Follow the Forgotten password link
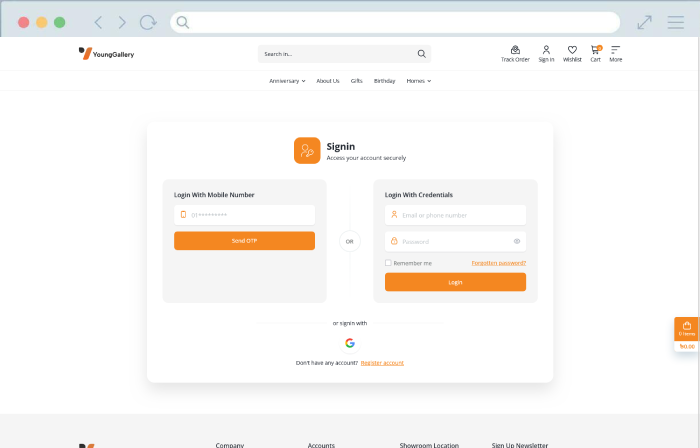Screen dimensions: 700x448 coord(498,263)
